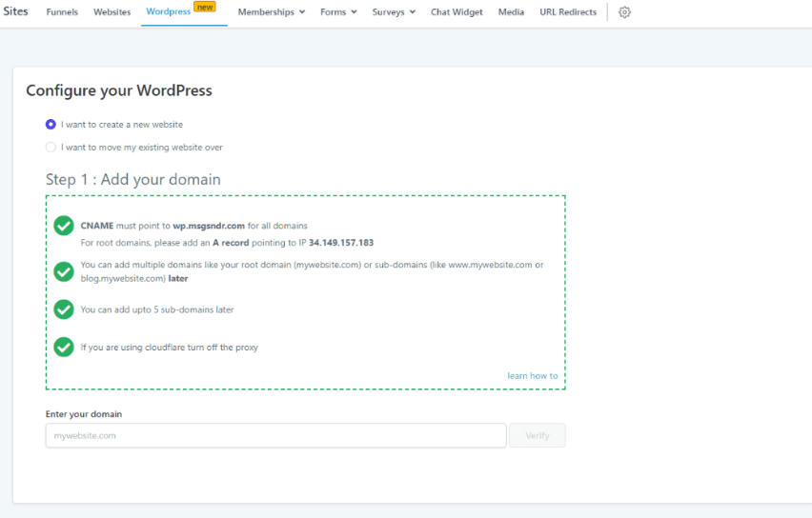
Task: Select 'I want to move my existing website over'
Action: (51, 147)
